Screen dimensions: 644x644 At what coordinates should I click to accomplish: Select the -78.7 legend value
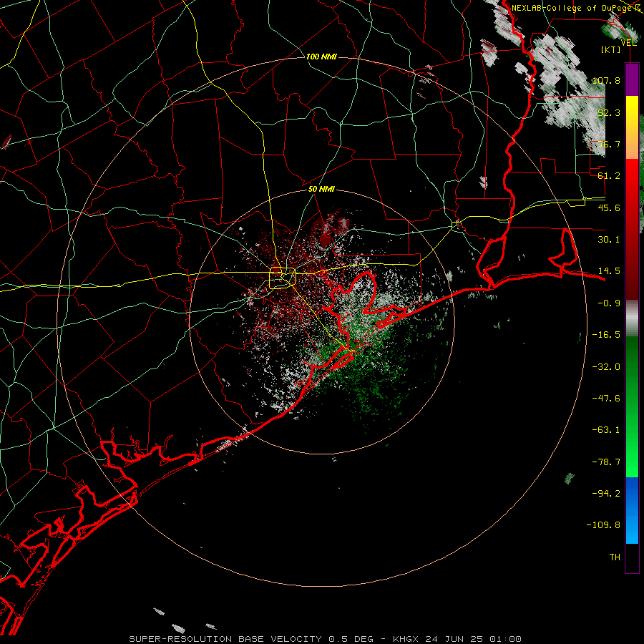tap(606, 462)
